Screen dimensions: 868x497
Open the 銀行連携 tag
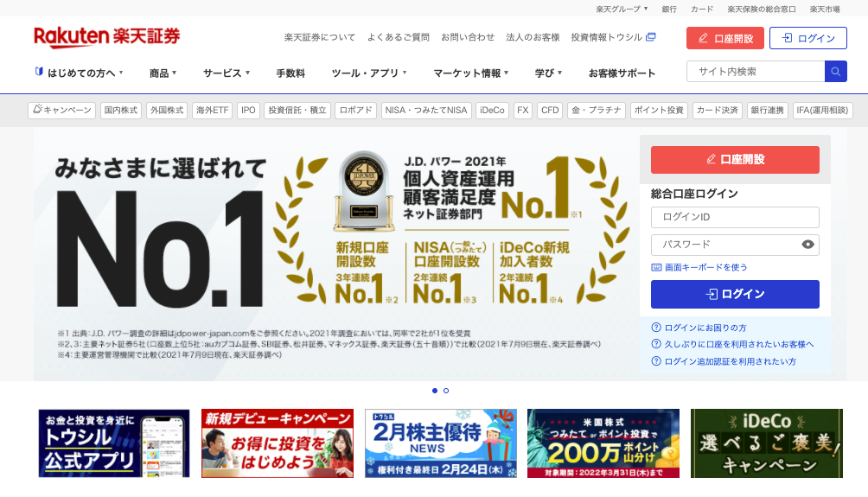point(767,110)
